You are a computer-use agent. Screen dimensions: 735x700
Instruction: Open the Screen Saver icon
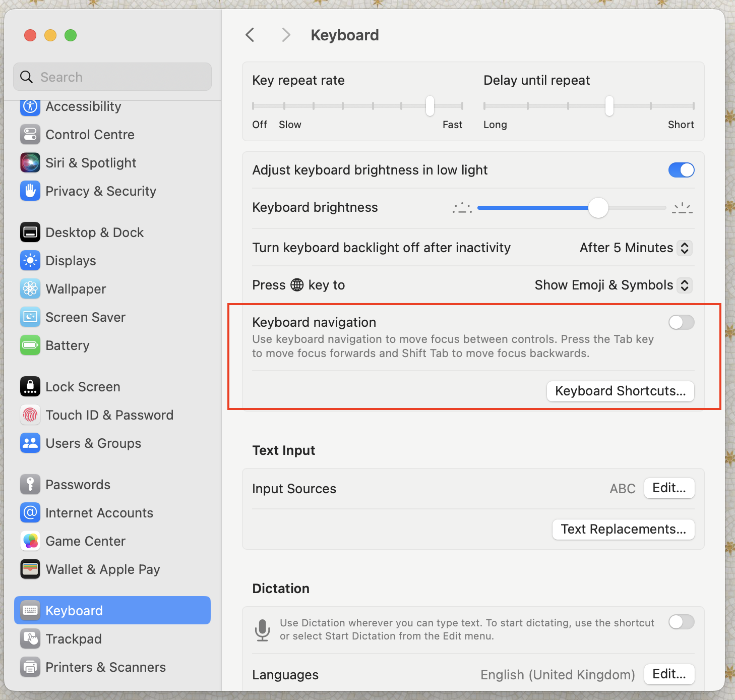(30, 317)
